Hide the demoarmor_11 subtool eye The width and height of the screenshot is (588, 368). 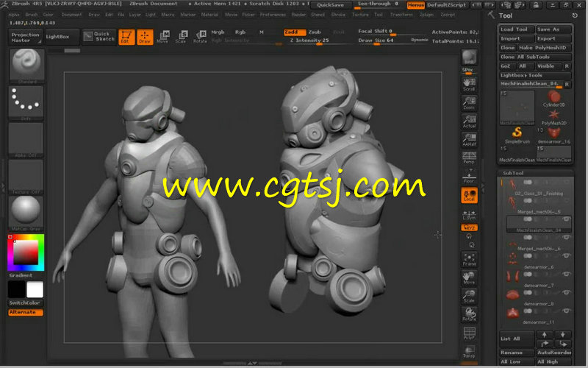click(566, 311)
